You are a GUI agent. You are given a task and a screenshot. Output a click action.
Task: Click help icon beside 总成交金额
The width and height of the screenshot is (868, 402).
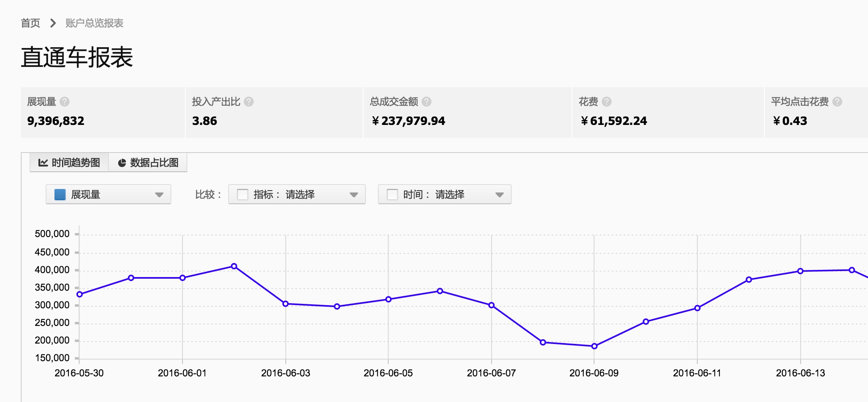[426, 102]
